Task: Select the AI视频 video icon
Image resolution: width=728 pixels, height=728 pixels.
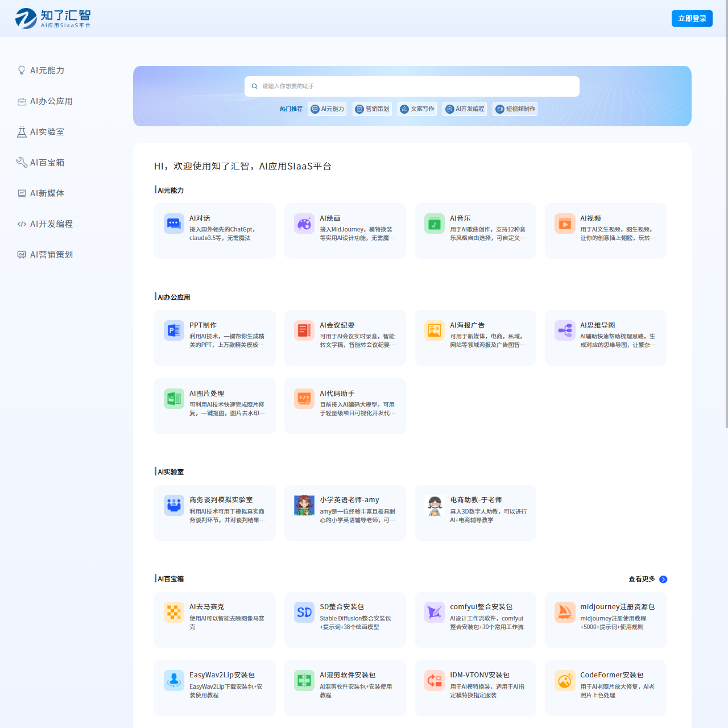Action: click(x=565, y=224)
